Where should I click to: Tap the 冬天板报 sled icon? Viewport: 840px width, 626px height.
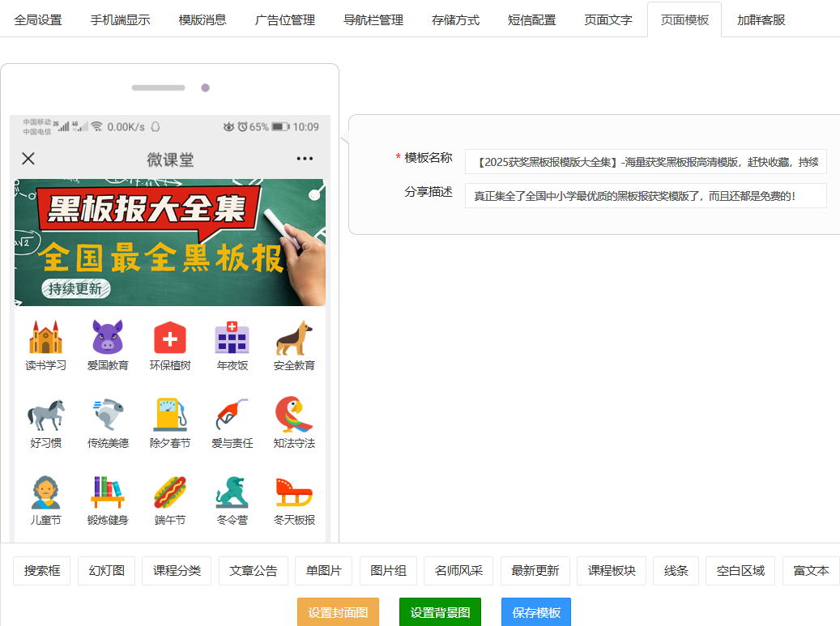click(294, 492)
